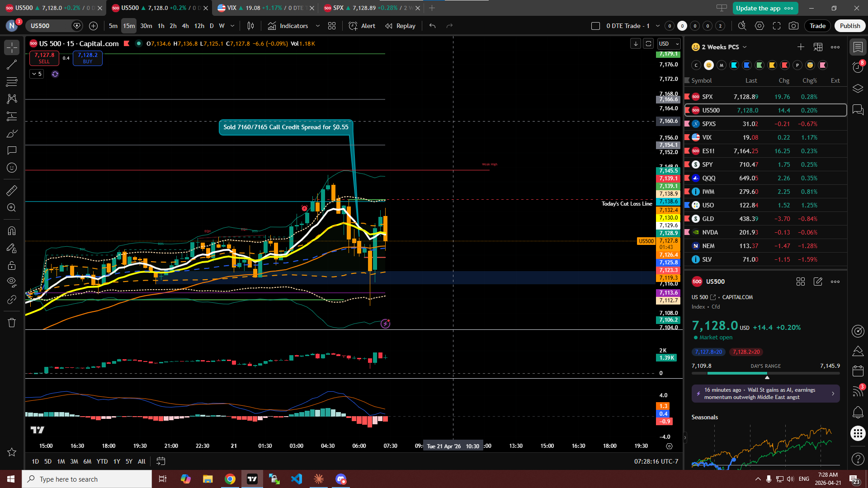Screen dimensions: 868x488
Task: Toggle lock all drawing tools
Action: click(12, 265)
